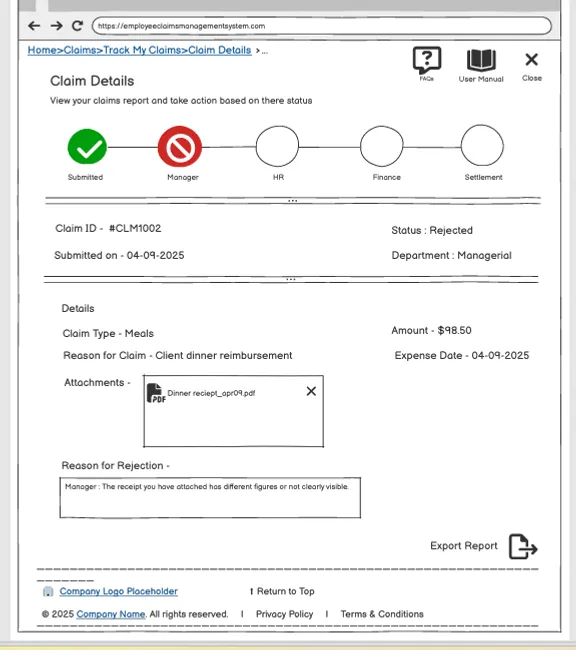The width and height of the screenshot is (576, 650).
Task: Open Track My Claims breadcrumb link
Action: click(x=142, y=50)
